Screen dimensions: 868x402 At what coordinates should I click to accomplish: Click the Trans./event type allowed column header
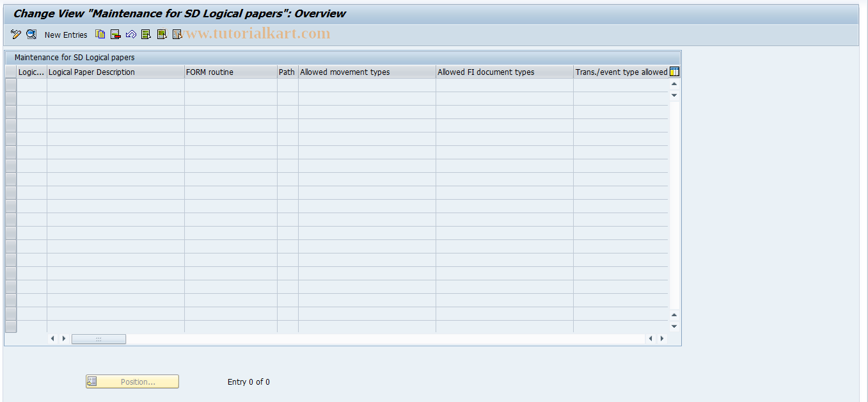[621, 72]
